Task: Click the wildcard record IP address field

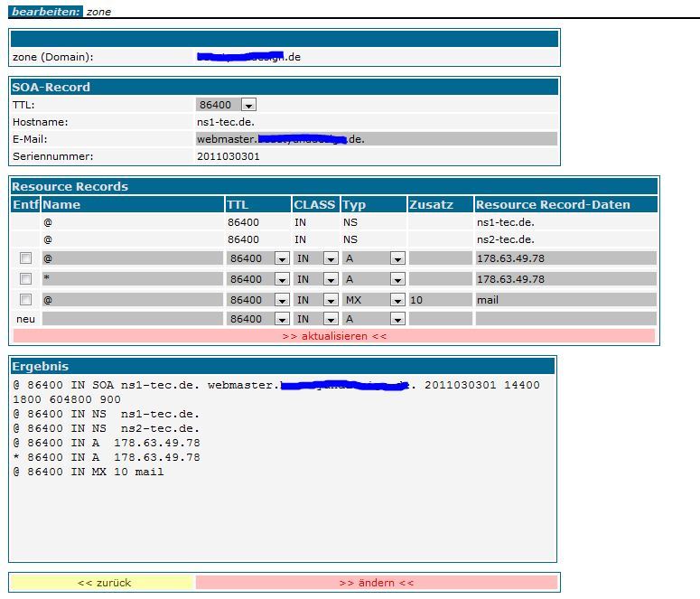Action: coord(565,279)
